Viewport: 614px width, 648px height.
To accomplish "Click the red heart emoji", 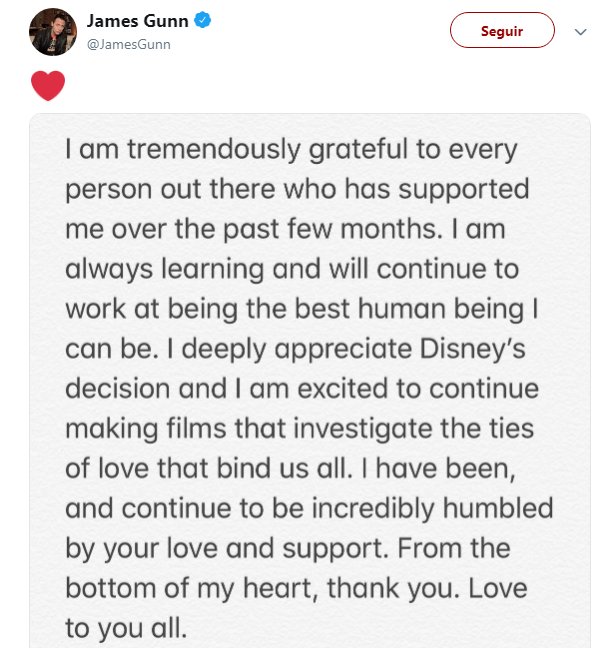I will click(x=48, y=86).
